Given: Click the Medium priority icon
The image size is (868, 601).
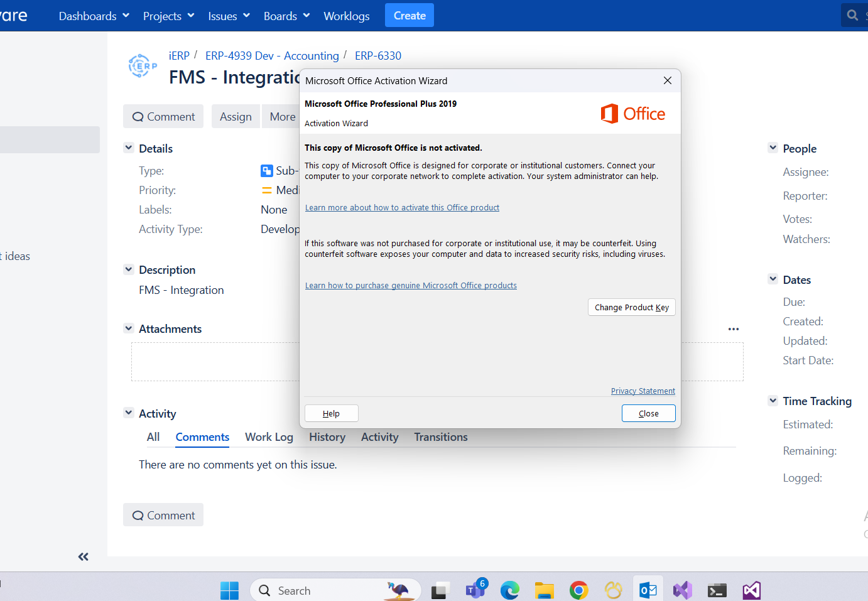Looking at the screenshot, I should pos(267,190).
